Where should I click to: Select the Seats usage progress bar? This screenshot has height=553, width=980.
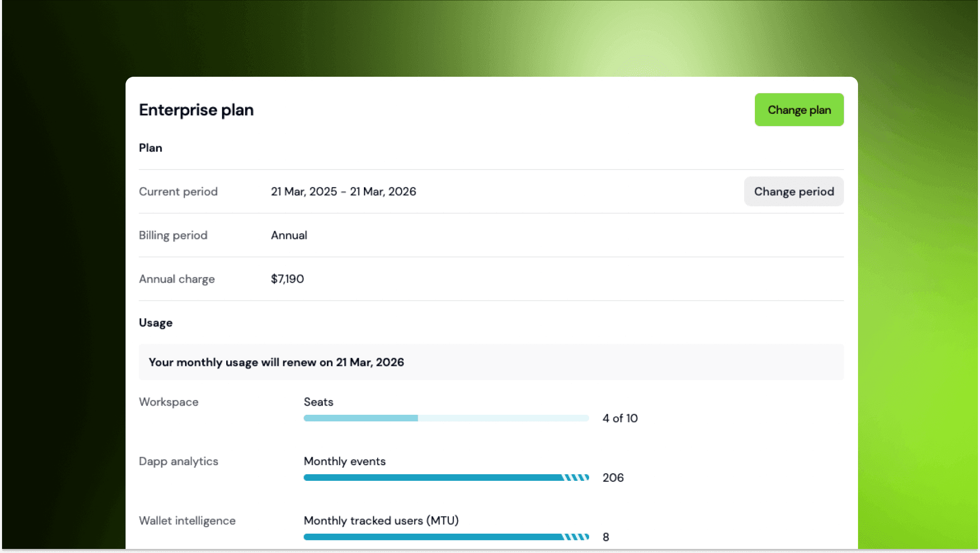click(x=446, y=418)
